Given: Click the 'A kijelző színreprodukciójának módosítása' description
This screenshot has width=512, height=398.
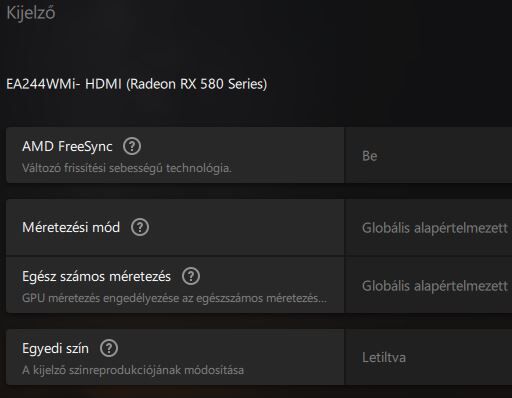Looking at the screenshot, I should (x=133, y=370).
